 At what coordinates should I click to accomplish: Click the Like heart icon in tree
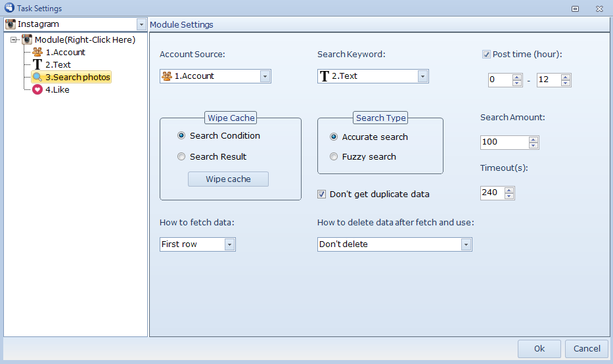pyautogui.click(x=37, y=90)
